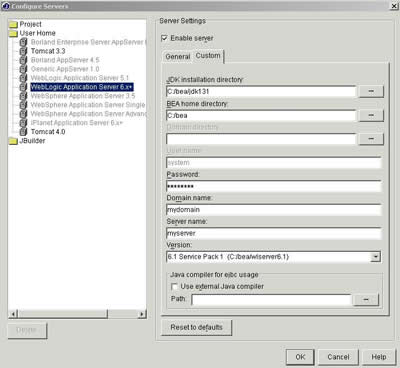Click the server tree scroll left arrow

click(x=14, y=314)
